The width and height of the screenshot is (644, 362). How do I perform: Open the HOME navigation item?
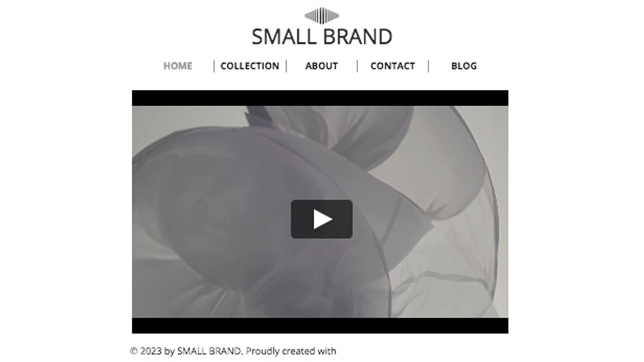(x=178, y=65)
